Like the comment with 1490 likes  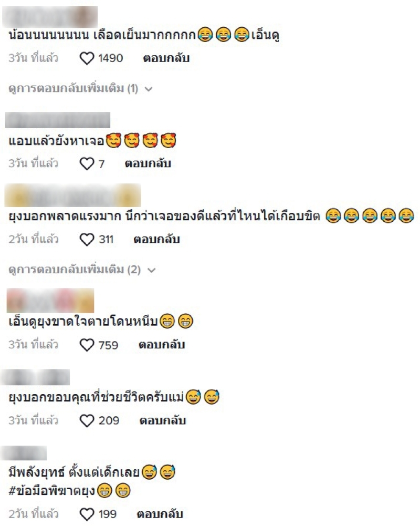pyautogui.click(x=87, y=59)
